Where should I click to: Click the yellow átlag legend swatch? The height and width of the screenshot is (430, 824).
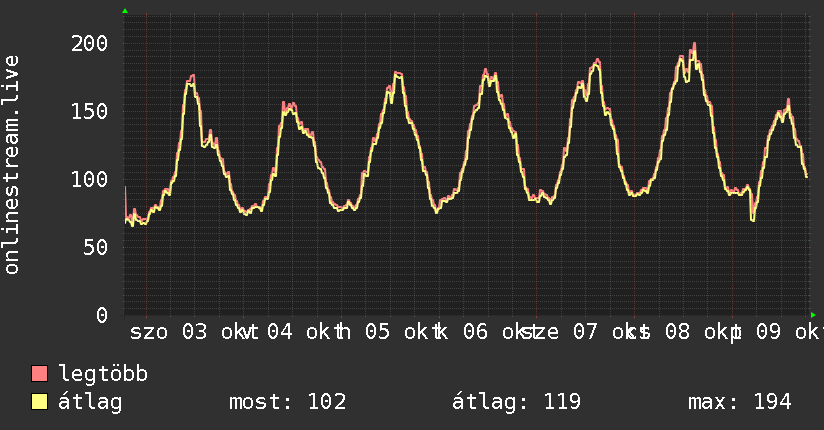click(39, 402)
